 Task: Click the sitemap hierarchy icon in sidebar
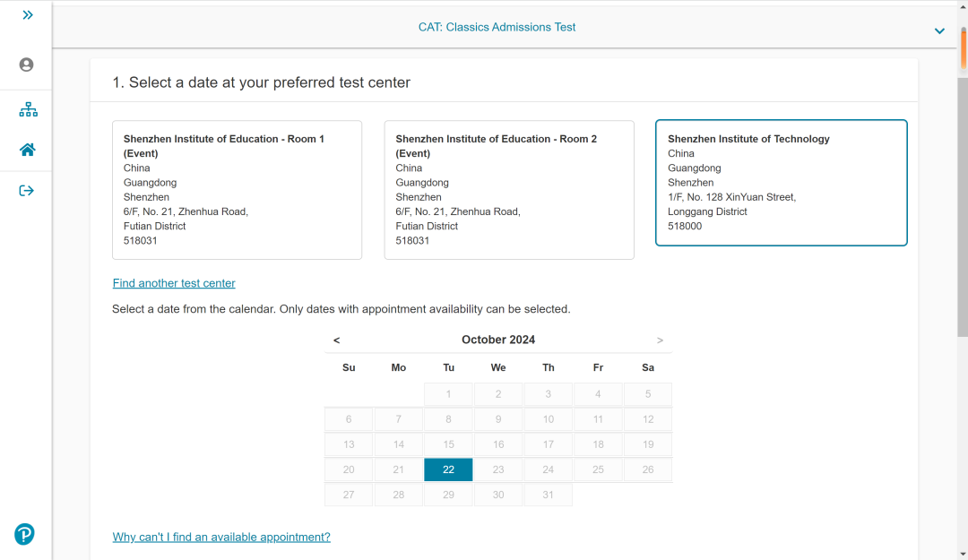28,109
